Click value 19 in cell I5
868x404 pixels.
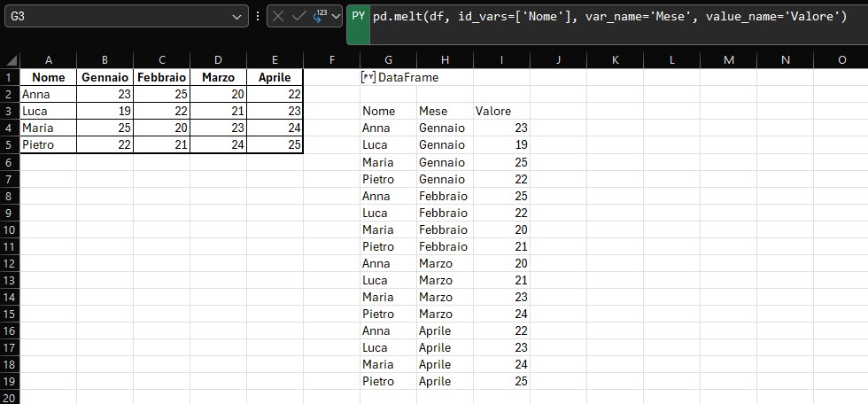[521, 145]
